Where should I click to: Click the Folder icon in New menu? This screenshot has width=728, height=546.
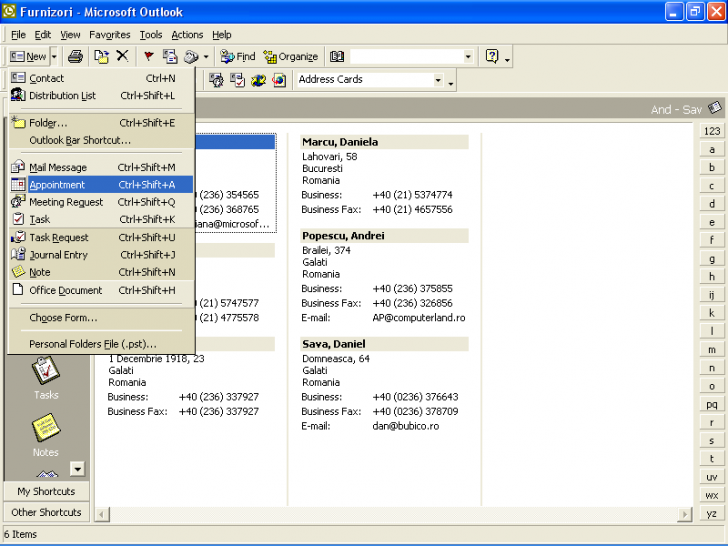point(18,122)
